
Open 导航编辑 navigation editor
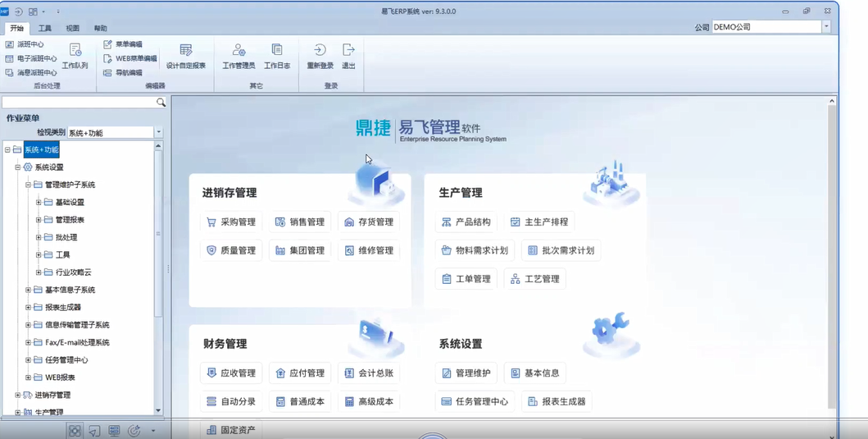(x=123, y=72)
